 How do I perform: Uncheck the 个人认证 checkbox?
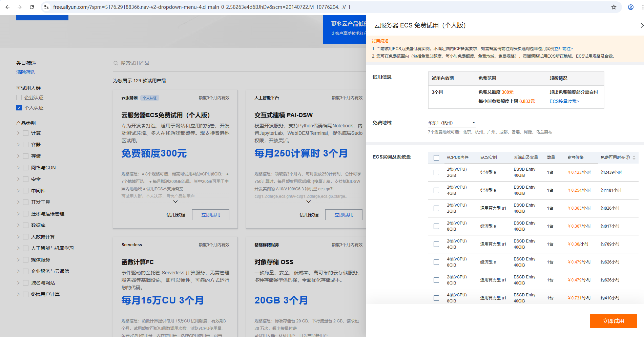click(19, 108)
